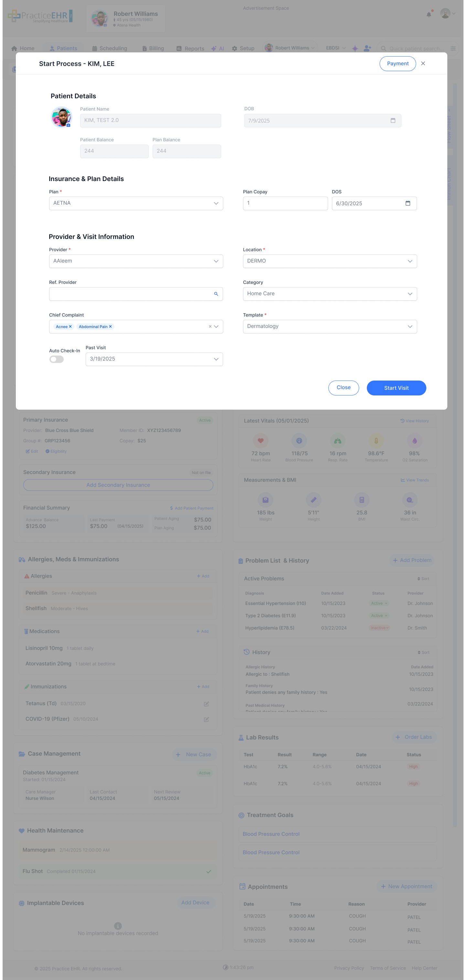Viewport: 468px width, 980px height.
Task: Click the New Appointment button
Action: [406, 887]
